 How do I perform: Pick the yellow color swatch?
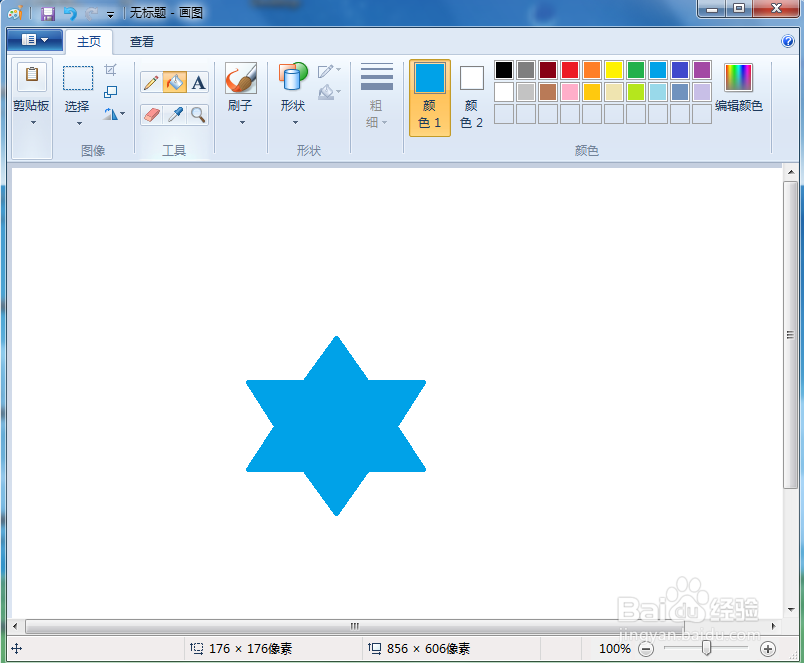[614, 70]
